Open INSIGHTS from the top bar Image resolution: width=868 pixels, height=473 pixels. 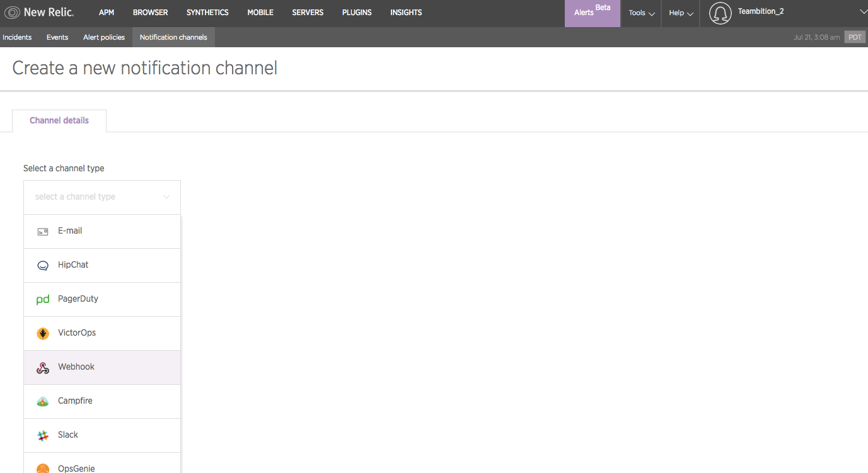coord(406,13)
